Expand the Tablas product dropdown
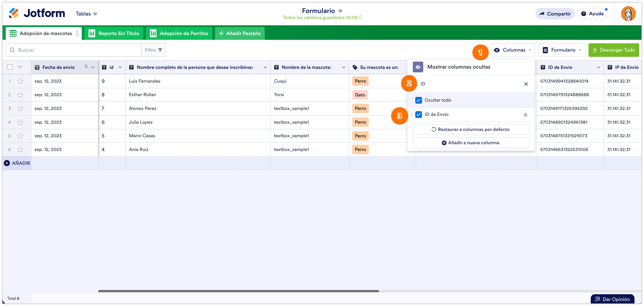The width and height of the screenshot is (644, 306). [x=95, y=14]
